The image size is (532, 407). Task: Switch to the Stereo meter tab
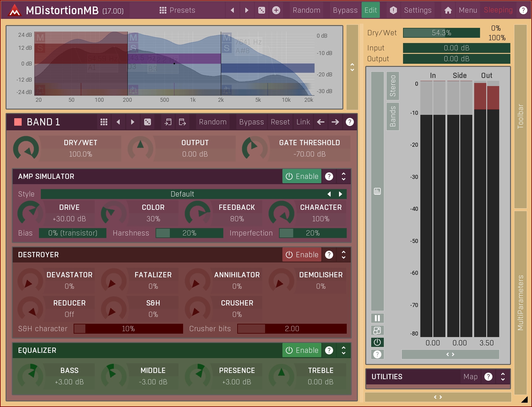[x=393, y=86]
